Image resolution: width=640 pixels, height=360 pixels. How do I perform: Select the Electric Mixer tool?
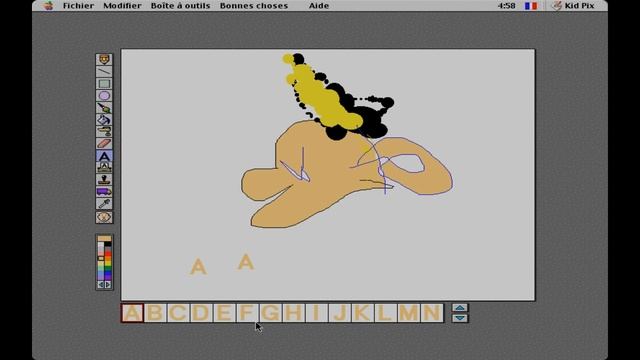pyautogui.click(x=104, y=131)
